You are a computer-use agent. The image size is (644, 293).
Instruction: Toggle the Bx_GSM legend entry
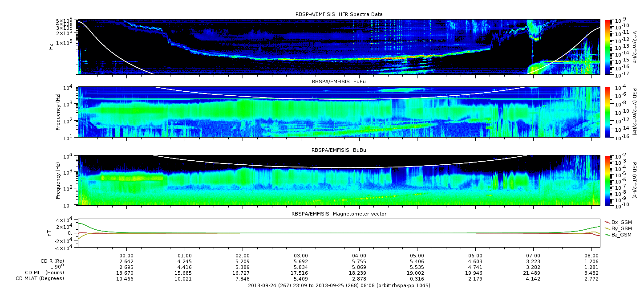pyautogui.click(x=621, y=222)
